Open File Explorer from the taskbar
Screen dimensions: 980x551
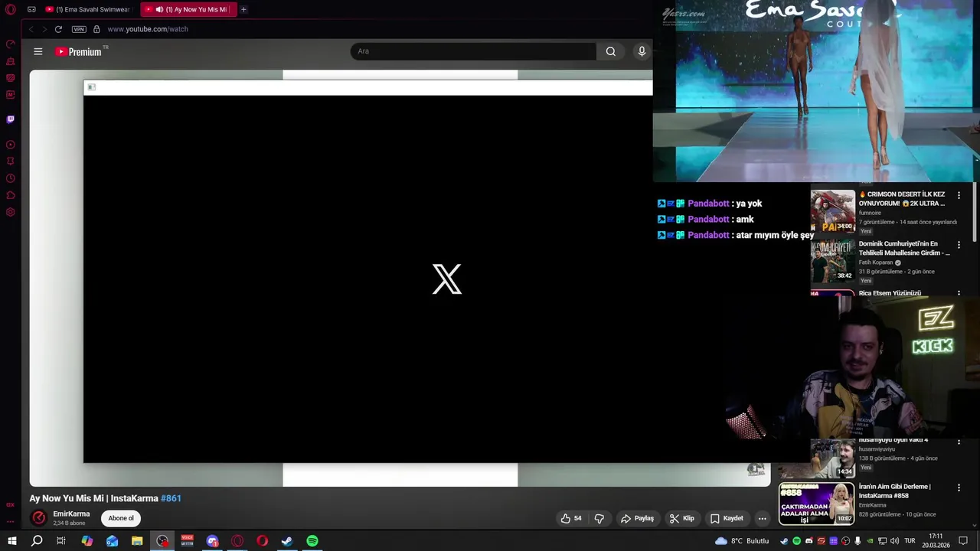(x=137, y=541)
